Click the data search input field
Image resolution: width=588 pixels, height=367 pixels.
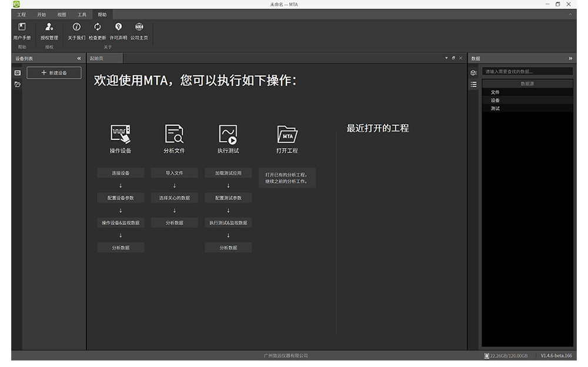(527, 71)
